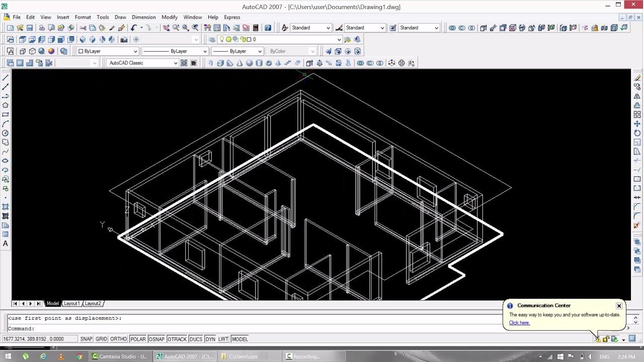Viewport: 644px width, 362px height.
Task: Select the Line draw tool
Action: click(x=6, y=77)
